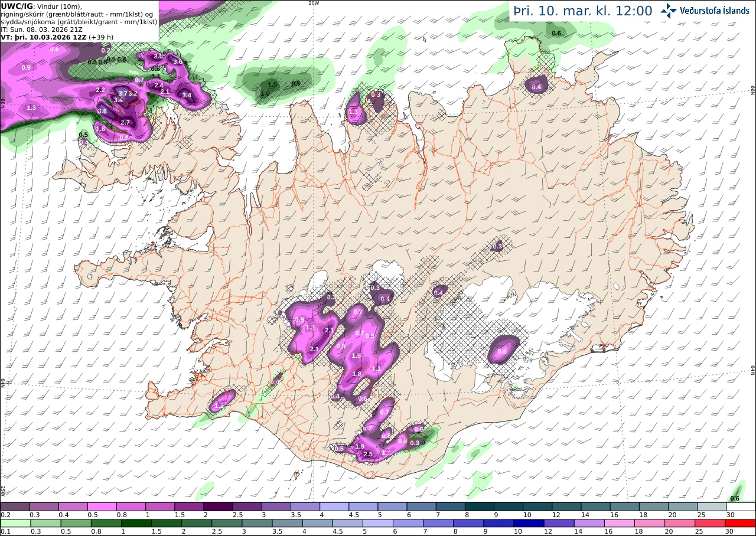Viewport: 756px width, 536px height.
Task: Pick the light grey snow swatch labeled 25
Action: pos(711,506)
